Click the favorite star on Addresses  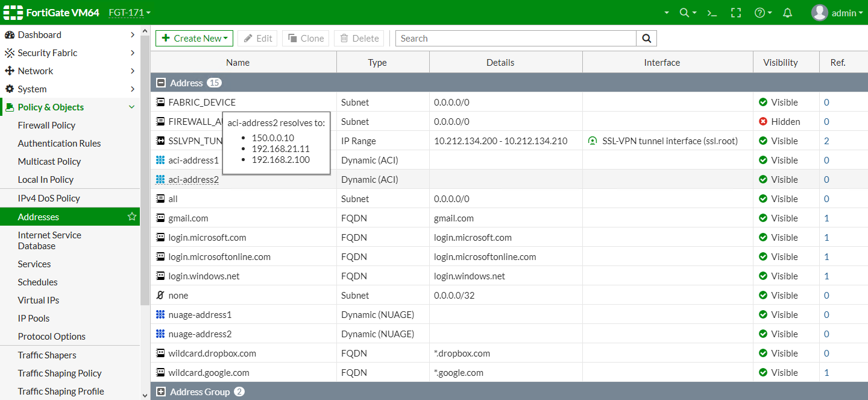(x=132, y=217)
